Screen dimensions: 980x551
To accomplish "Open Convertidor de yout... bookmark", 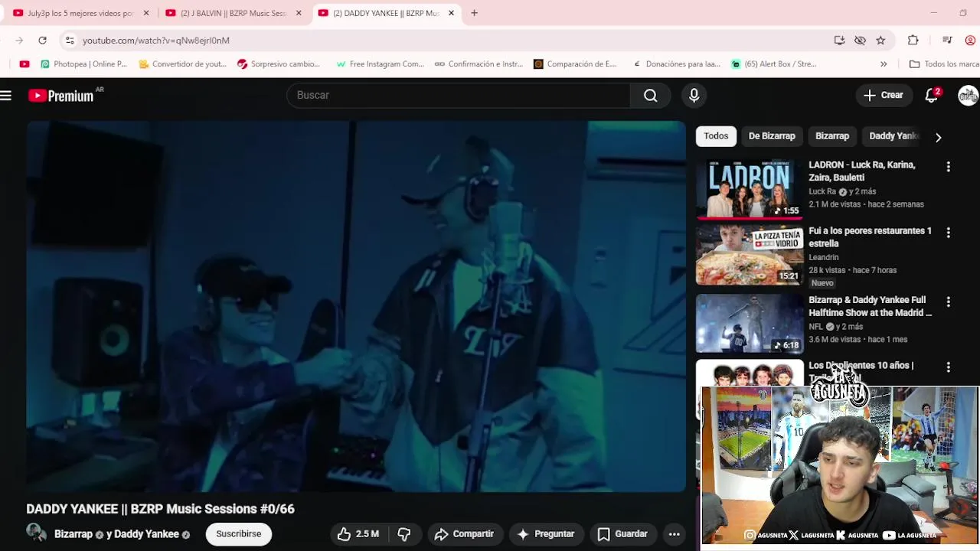I will pyautogui.click(x=182, y=64).
